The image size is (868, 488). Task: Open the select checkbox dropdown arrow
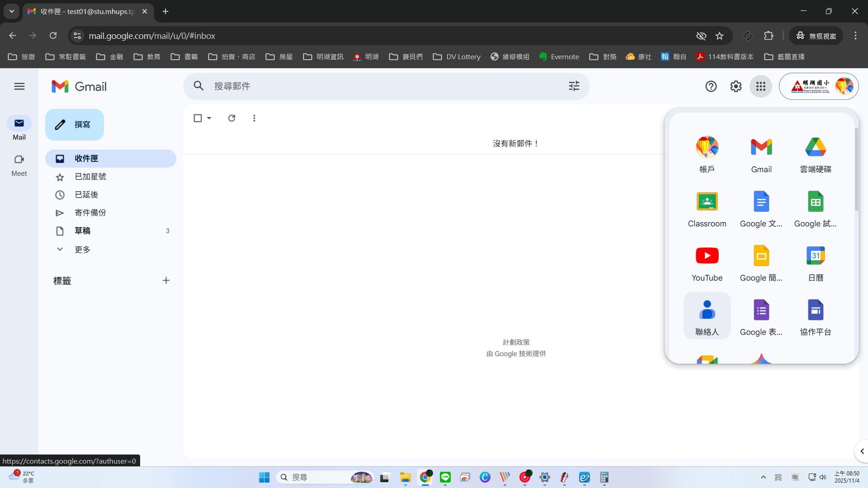[209, 118]
